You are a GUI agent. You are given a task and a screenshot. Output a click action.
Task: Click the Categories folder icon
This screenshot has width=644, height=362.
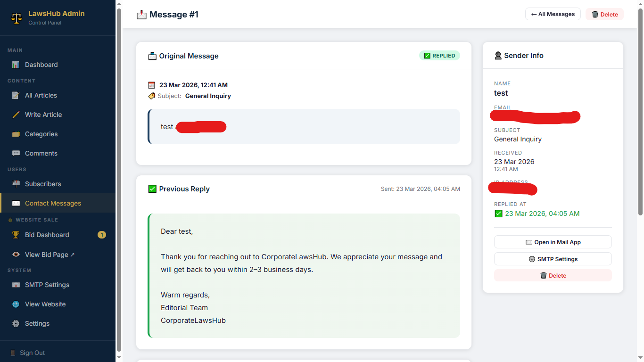click(16, 134)
